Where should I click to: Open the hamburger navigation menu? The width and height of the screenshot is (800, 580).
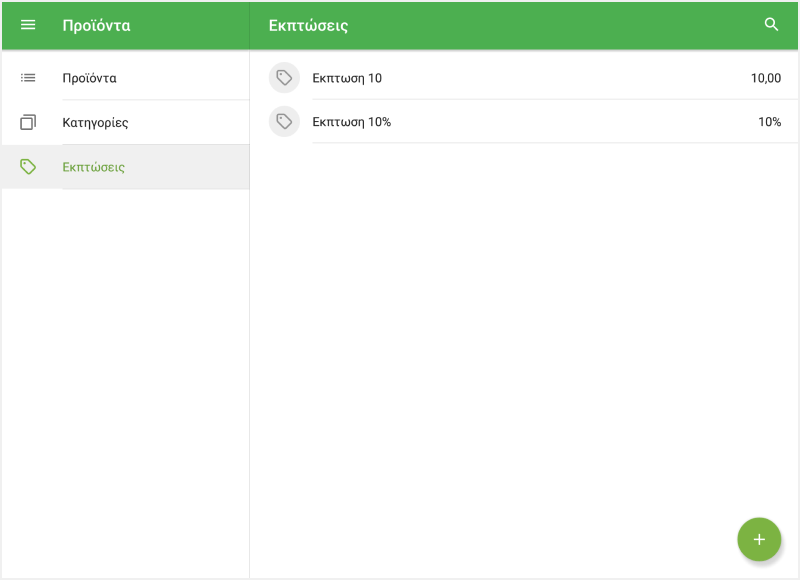point(28,25)
